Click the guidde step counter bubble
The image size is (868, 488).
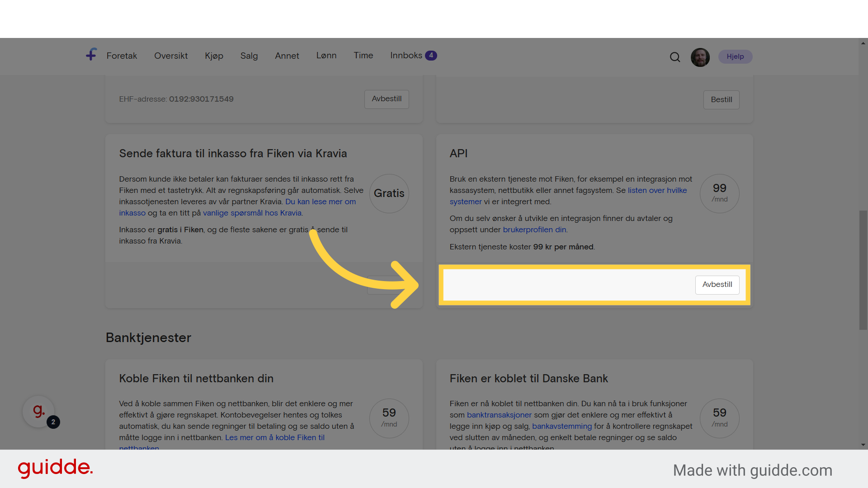pyautogui.click(x=53, y=422)
